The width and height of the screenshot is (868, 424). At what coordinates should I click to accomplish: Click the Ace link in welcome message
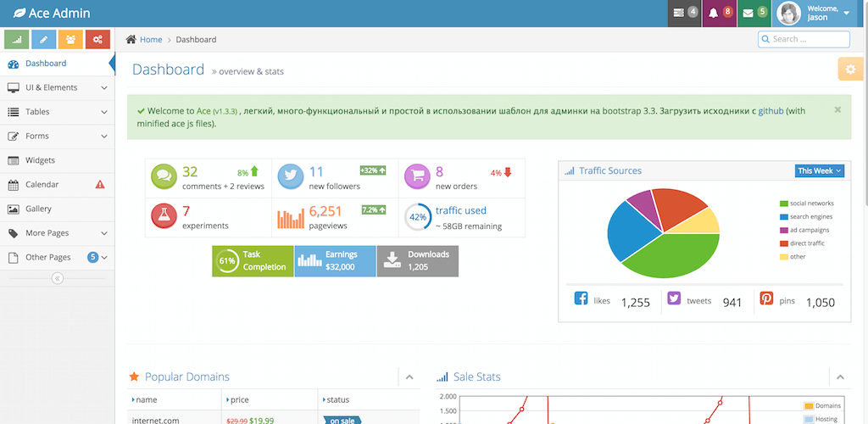click(203, 111)
